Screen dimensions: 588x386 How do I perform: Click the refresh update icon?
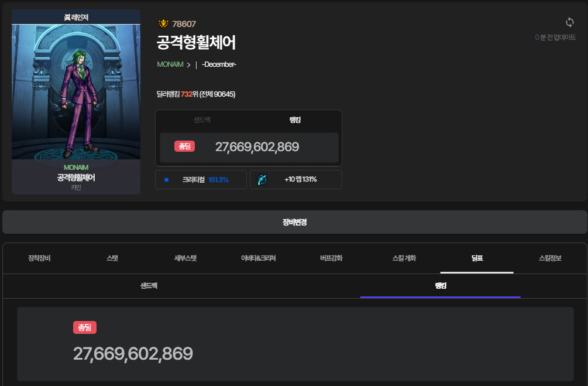tap(569, 23)
